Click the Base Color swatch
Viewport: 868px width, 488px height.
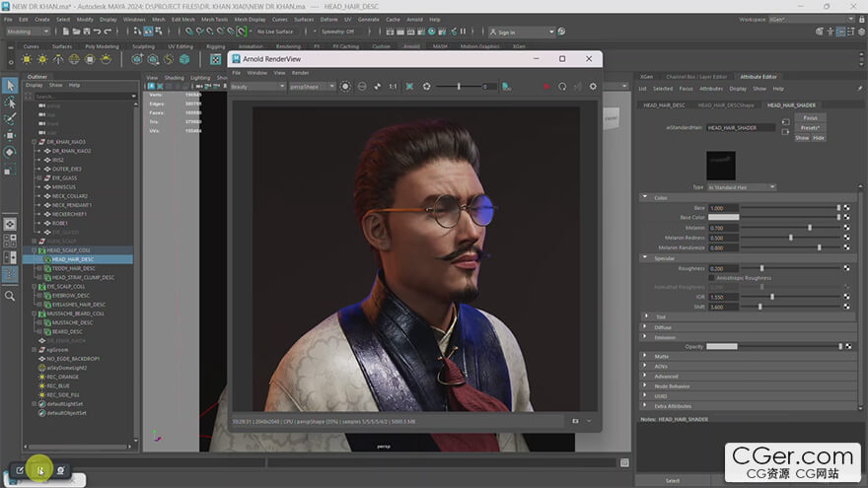coord(723,218)
